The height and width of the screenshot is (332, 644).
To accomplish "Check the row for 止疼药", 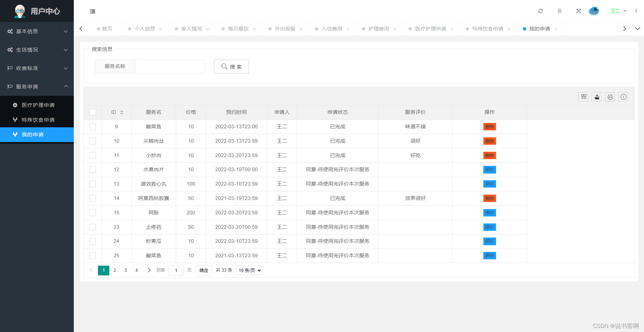I will coord(93,227).
